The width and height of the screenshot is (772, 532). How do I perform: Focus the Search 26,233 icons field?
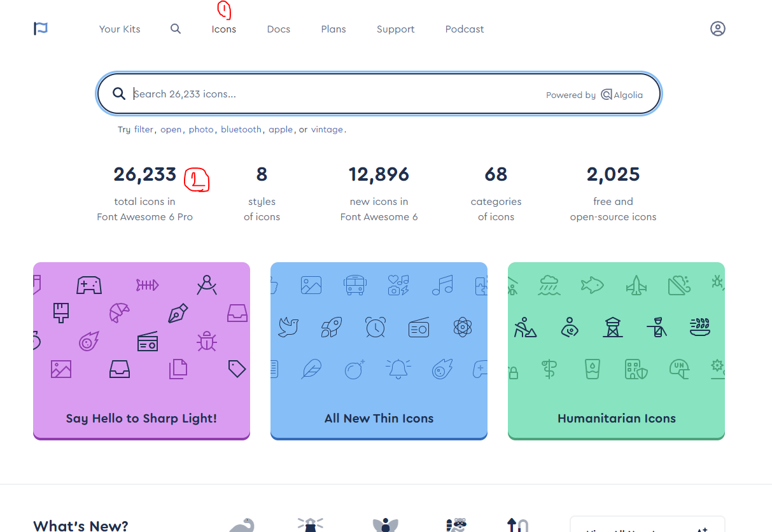(x=379, y=94)
